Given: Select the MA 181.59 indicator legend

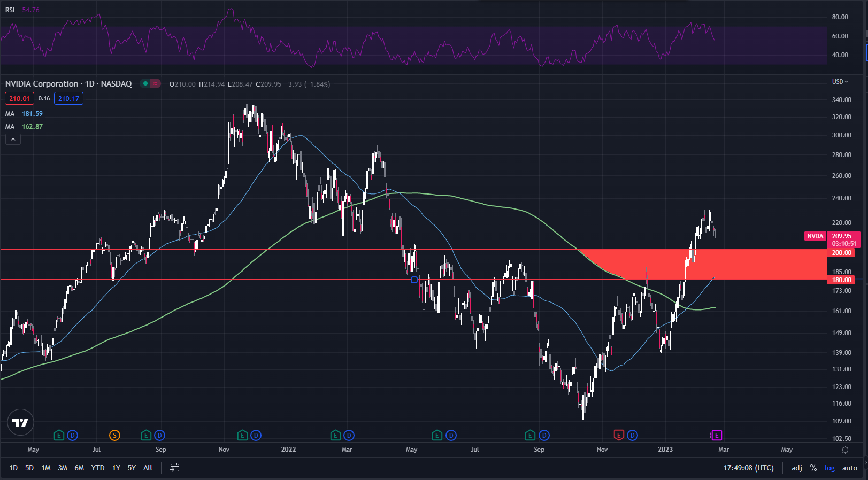Looking at the screenshot, I should (x=24, y=114).
